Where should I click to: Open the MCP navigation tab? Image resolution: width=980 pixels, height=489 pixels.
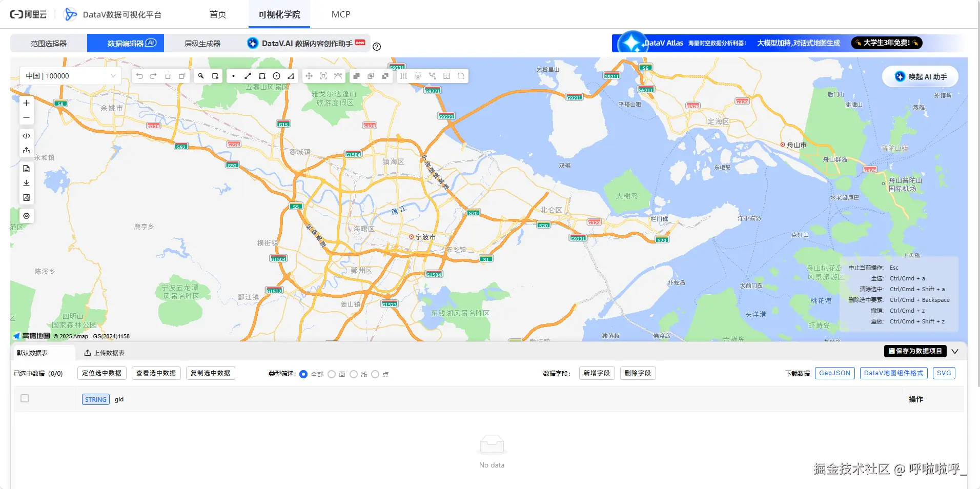341,14
